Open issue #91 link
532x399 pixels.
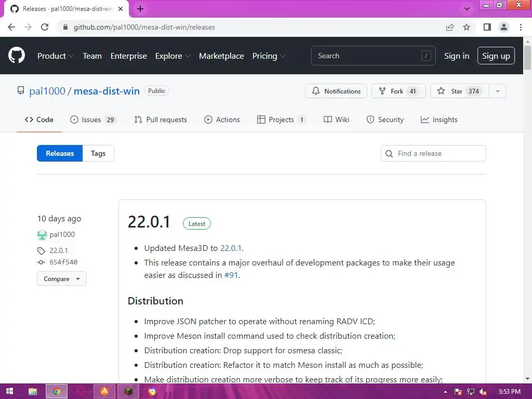231,275
